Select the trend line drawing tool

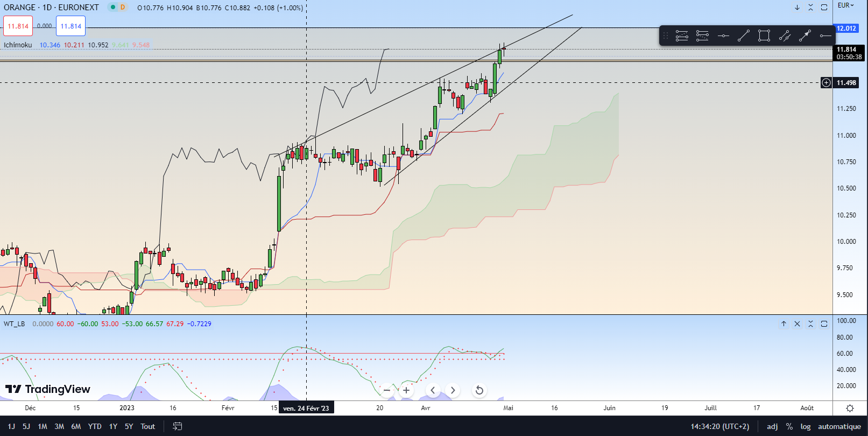744,36
